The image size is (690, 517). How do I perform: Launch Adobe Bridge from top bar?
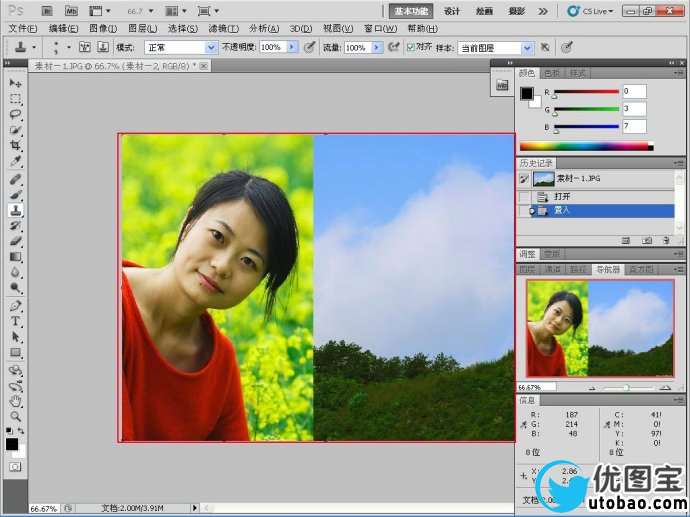(x=47, y=11)
